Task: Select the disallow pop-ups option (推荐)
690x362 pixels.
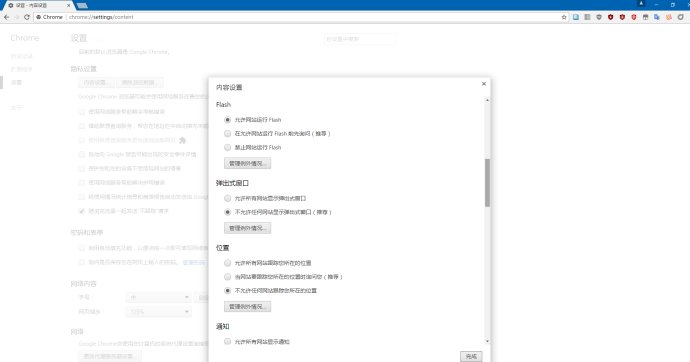Action: click(228, 212)
